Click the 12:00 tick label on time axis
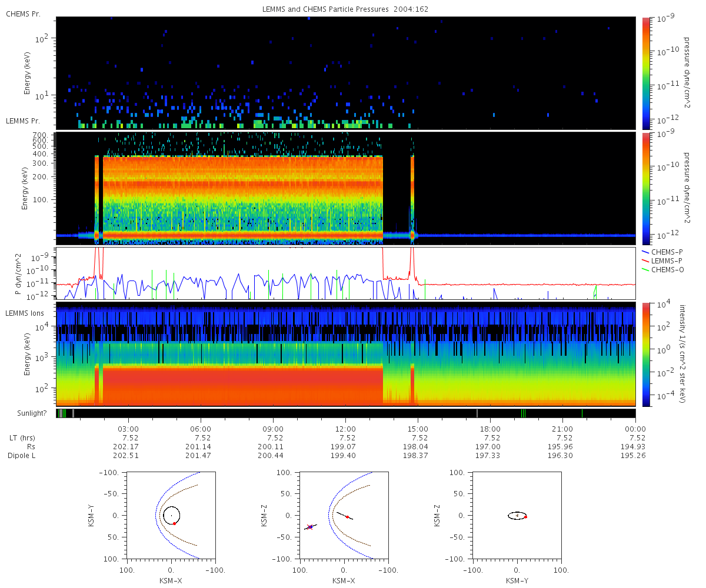This screenshot has height=588, width=706. 345,429
